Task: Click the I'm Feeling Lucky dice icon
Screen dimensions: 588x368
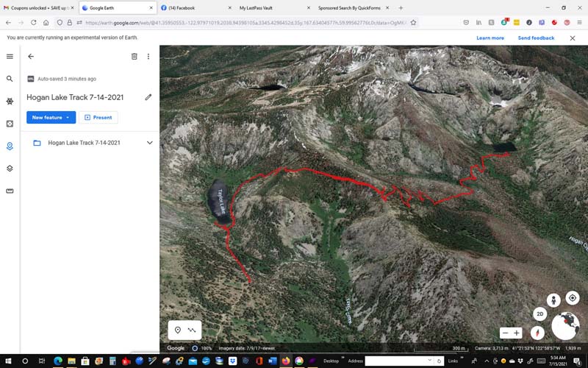Action: point(10,124)
